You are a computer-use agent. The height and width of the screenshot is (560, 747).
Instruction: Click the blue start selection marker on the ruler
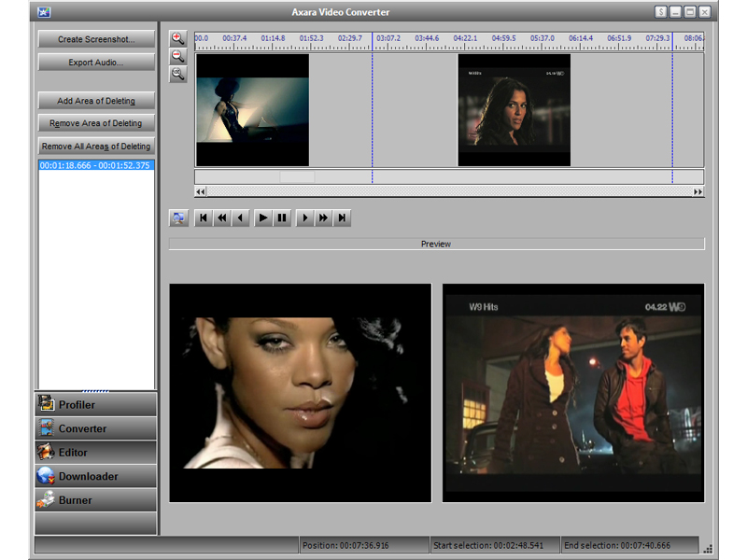pyautogui.click(x=372, y=41)
